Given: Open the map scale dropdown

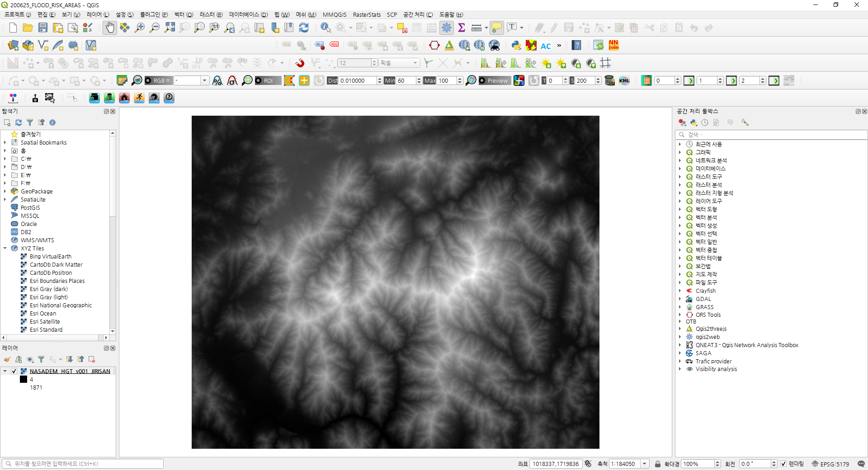Looking at the screenshot, I should click(645, 464).
